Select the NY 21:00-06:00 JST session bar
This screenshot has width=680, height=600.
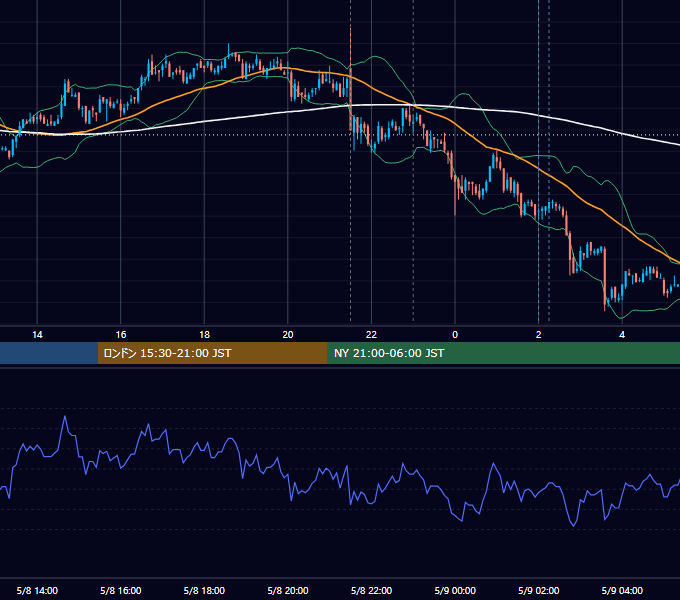(x=503, y=353)
